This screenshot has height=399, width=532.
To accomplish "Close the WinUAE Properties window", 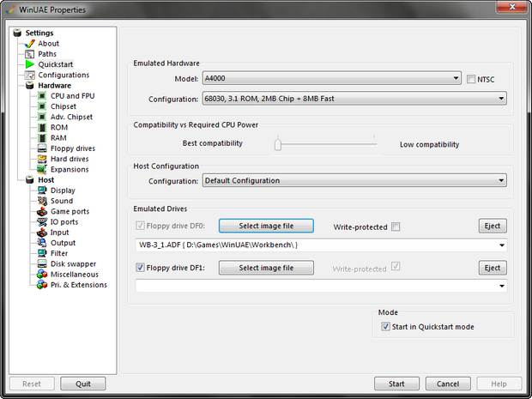I will tap(512, 7).
